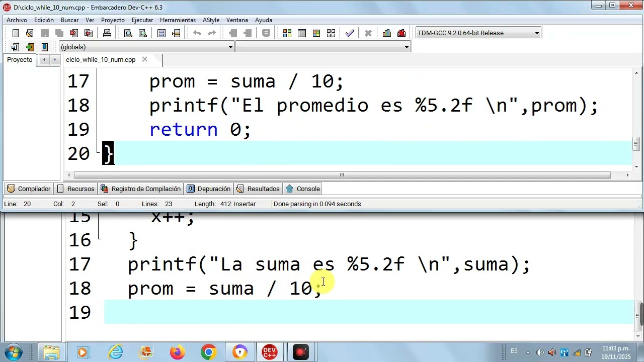Close current file toolbar icon
Screen dimensions: 644x362
coord(73,33)
